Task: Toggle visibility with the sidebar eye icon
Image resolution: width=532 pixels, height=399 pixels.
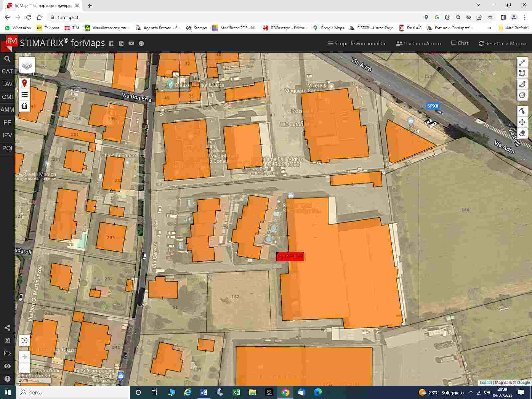Action: pos(7,366)
